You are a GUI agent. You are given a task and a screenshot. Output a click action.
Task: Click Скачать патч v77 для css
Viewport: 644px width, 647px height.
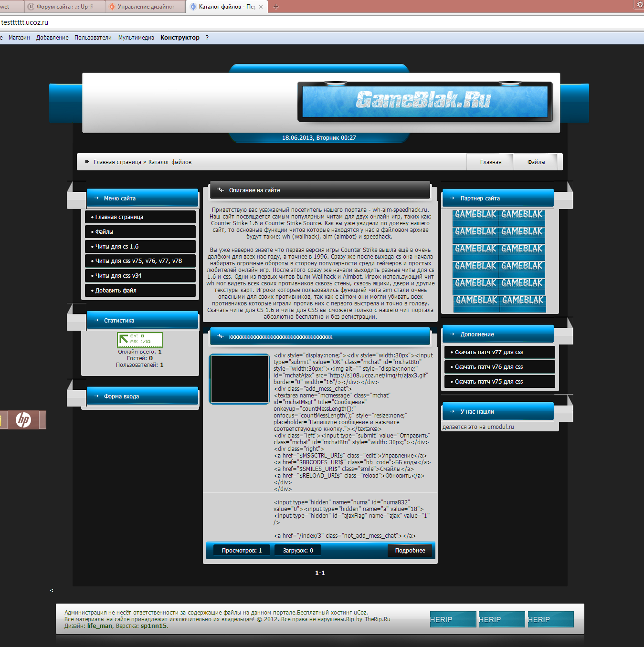point(500,352)
